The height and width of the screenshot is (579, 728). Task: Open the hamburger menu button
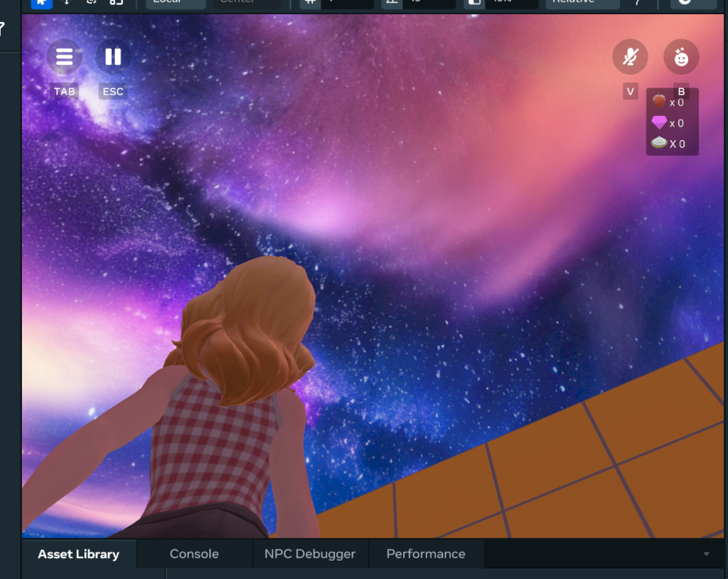(x=65, y=57)
